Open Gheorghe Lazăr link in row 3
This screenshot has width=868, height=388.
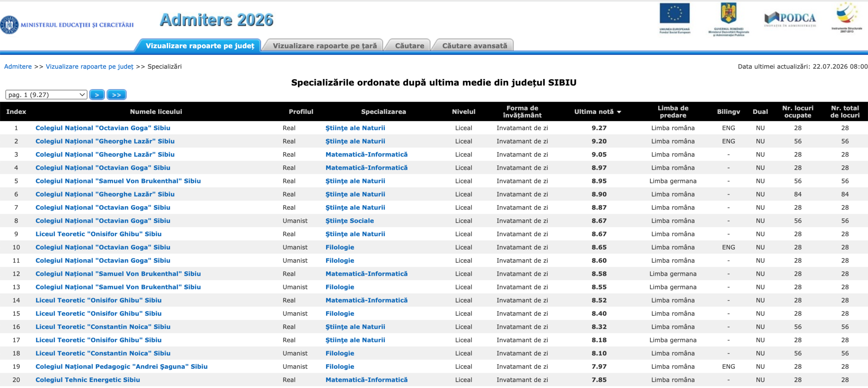[105, 155]
